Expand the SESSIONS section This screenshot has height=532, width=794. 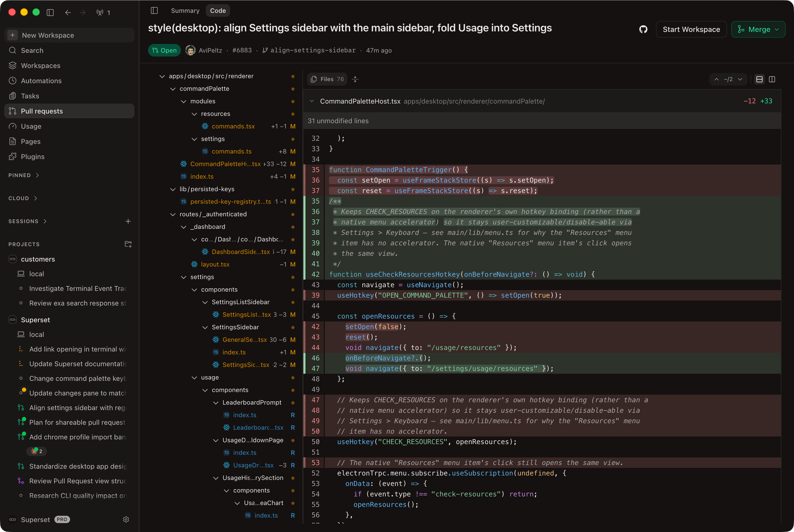(28, 221)
